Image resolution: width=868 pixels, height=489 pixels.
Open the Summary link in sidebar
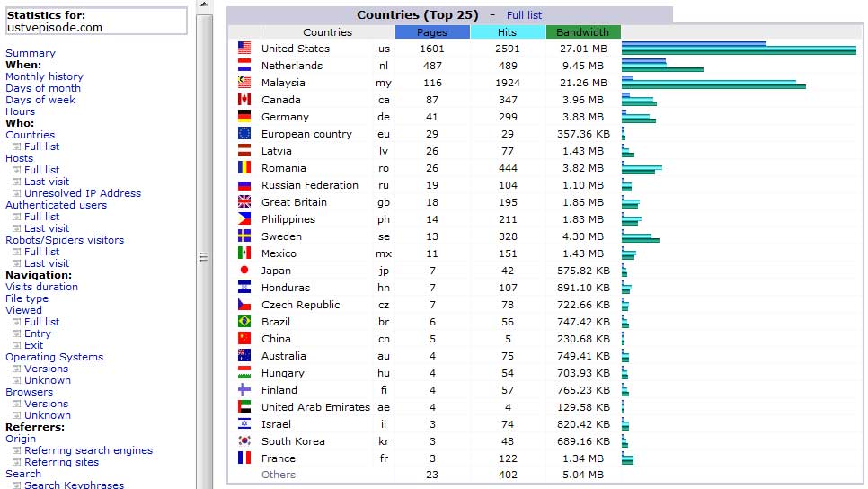(31, 53)
